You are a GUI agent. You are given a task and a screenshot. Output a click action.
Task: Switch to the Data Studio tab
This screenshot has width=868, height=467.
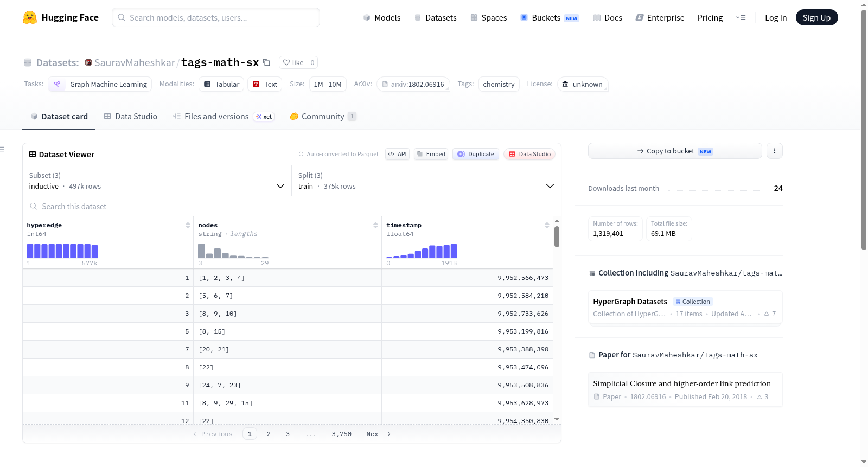tap(131, 117)
